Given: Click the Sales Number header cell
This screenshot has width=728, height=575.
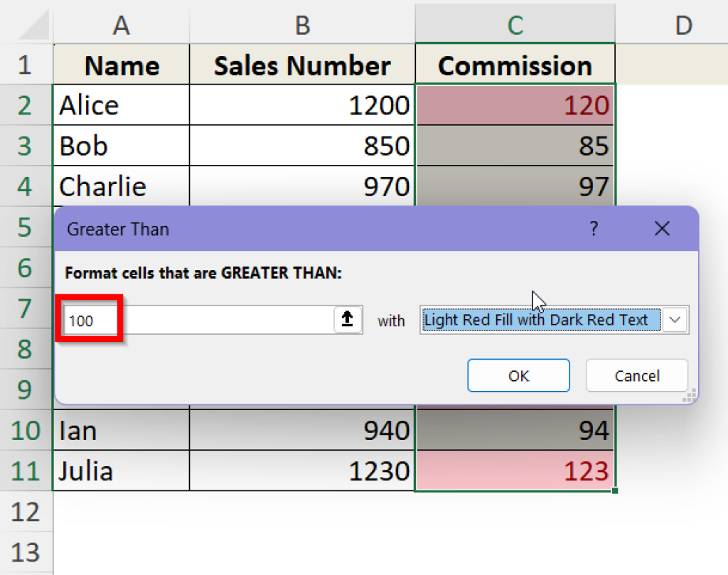Looking at the screenshot, I should (302, 65).
